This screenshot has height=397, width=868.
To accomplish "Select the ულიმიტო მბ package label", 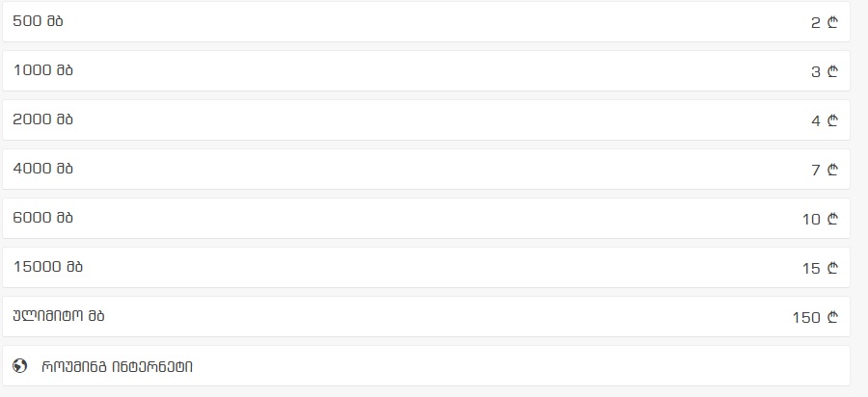I will click(59, 316).
